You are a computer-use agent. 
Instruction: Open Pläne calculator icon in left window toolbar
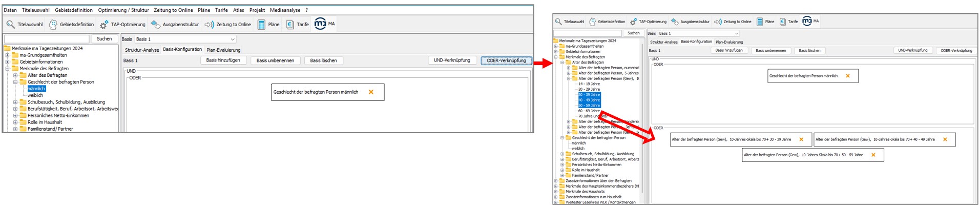coord(261,25)
